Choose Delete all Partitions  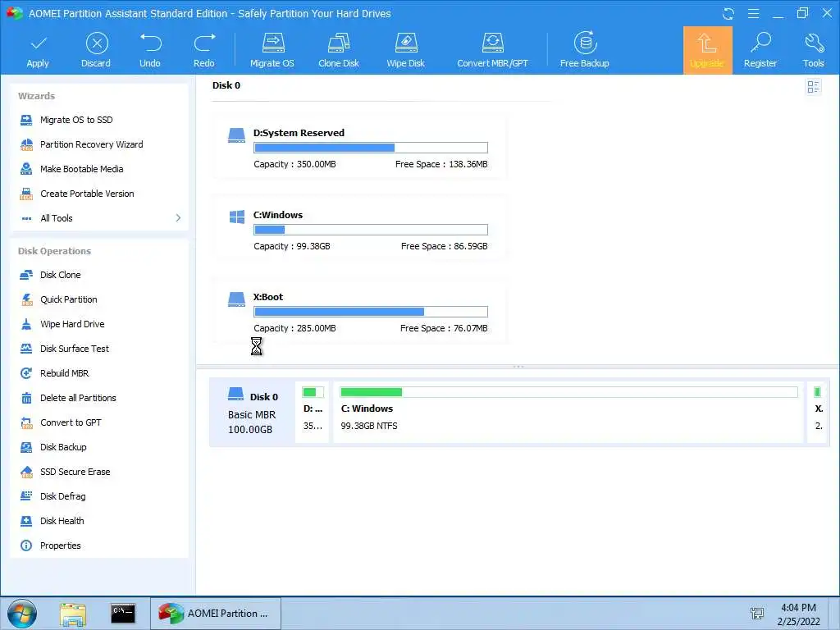point(78,398)
